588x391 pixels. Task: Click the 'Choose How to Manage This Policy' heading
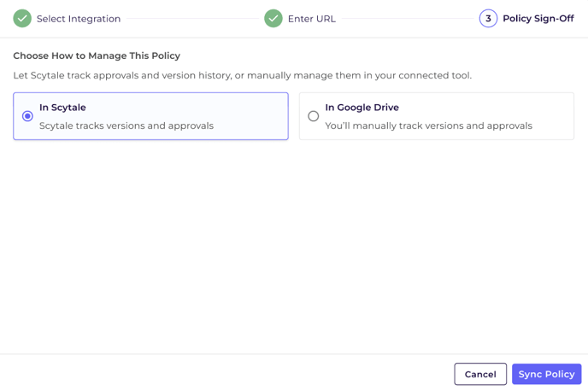[x=97, y=55]
